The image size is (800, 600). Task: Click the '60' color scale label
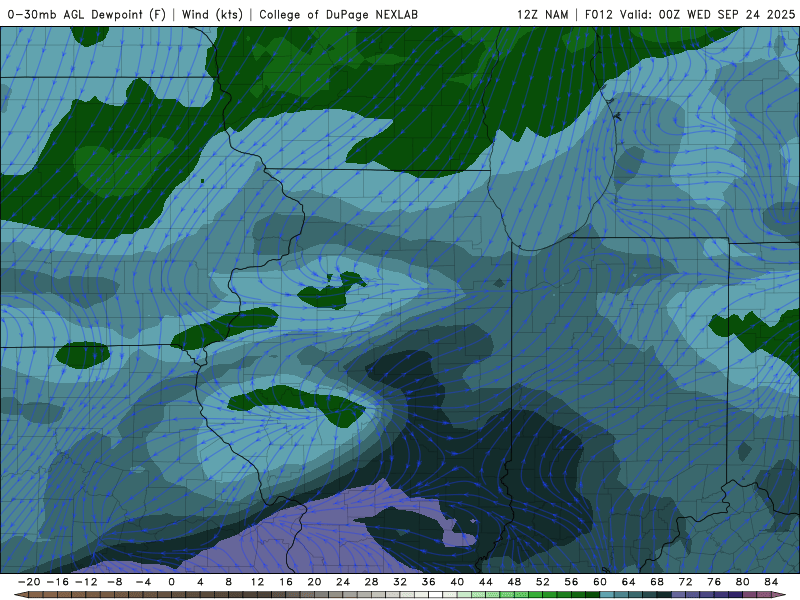coord(600,582)
